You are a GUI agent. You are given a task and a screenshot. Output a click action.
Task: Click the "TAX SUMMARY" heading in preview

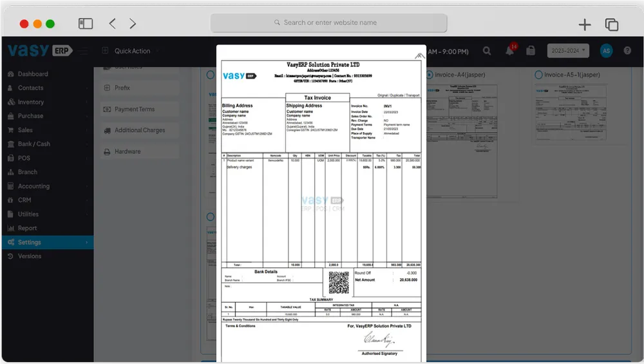[321, 300]
